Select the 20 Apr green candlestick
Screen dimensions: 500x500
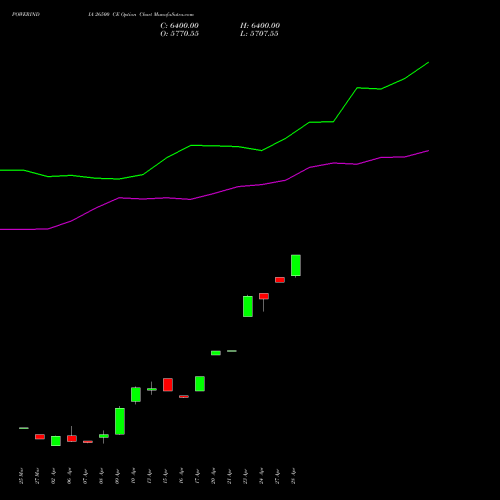(x=216, y=353)
